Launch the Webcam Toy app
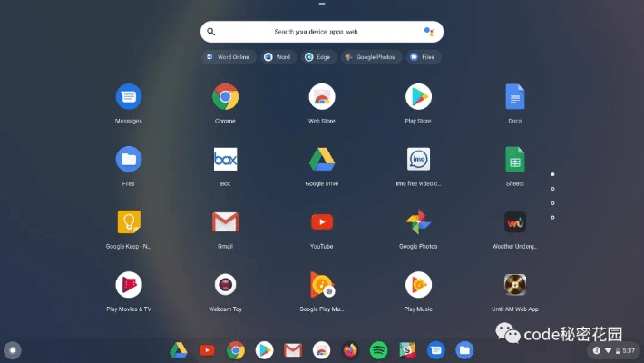Screen dimensions: 644x363 point(225,284)
